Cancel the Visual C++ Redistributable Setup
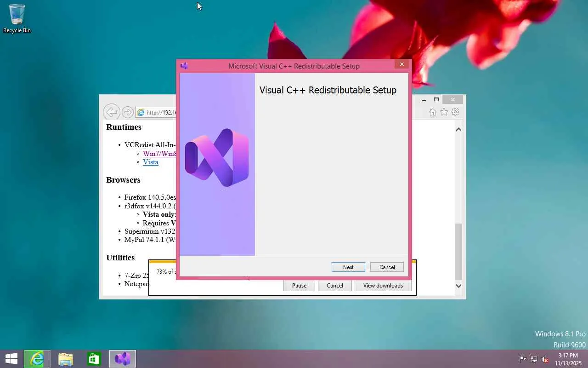Image resolution: width=588 pixels, height=368 pixels. pyautogui.click(x=387, y=267)
